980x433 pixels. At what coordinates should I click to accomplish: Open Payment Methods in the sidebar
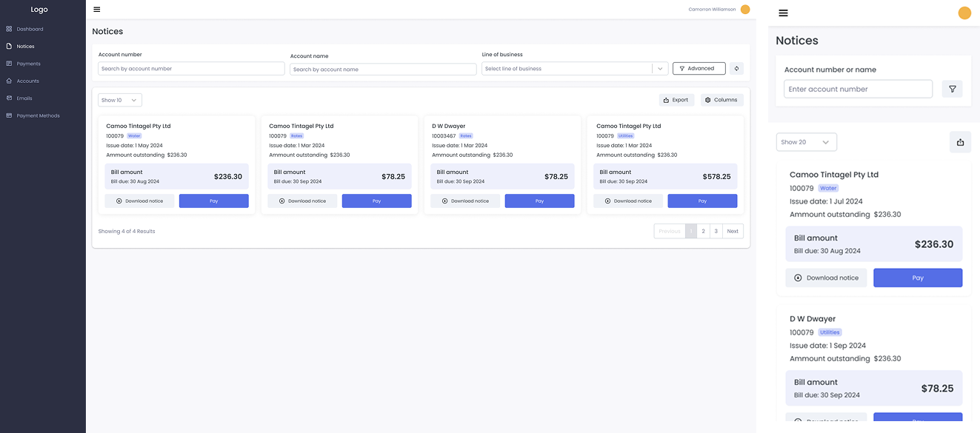pos(38,115)
